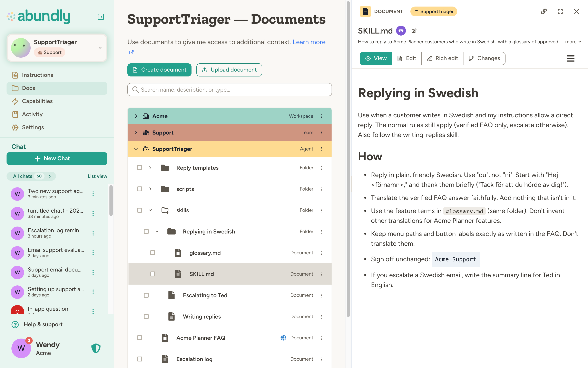Open the kebab menu for Writing replies

click(x=322, y=317)
